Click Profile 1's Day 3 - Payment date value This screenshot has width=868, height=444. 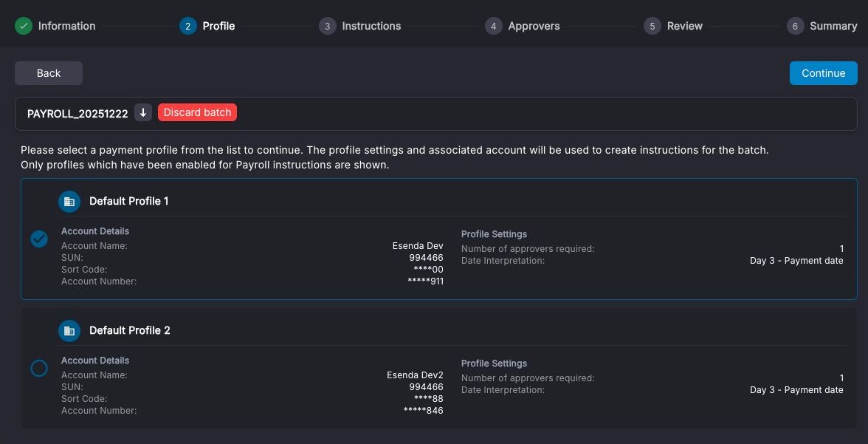(796, 261)
